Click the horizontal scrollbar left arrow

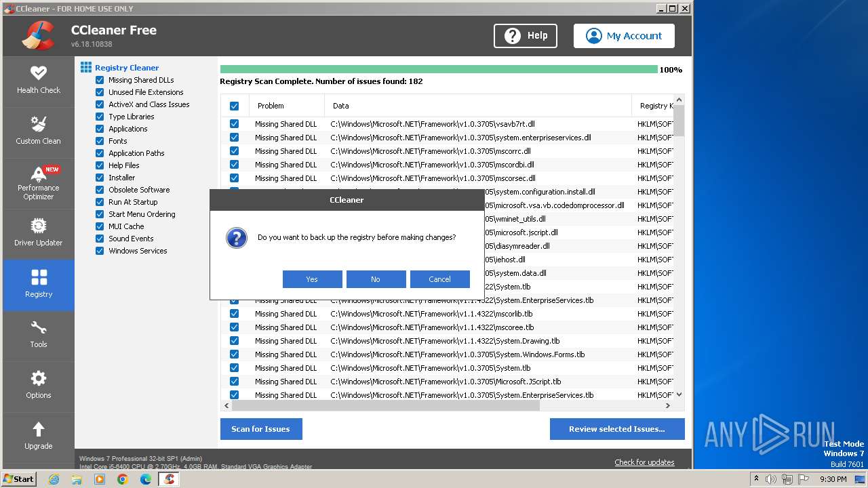pyautogui.click(x=226, y=405)
